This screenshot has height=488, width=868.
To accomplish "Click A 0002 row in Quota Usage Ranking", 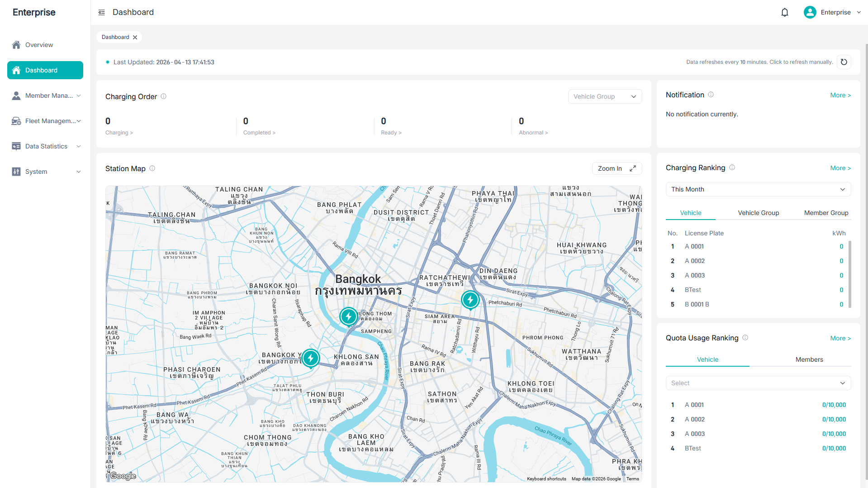I will click(758, 419).
